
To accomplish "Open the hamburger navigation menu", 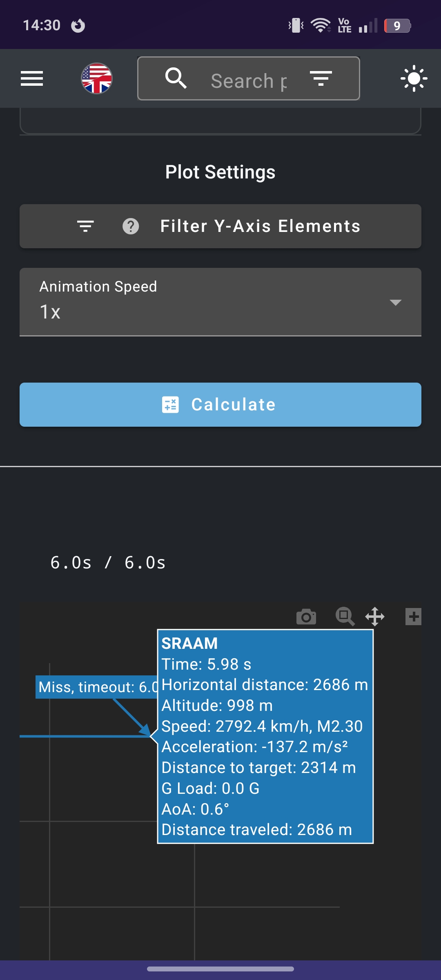I will tap(32, 78).
